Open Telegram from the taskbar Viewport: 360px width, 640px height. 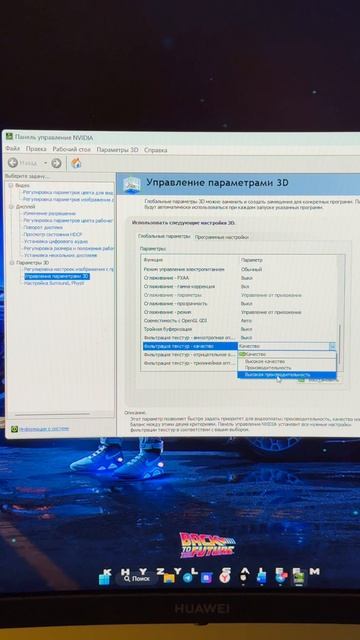pyautogui.click(x=188, y=578)
